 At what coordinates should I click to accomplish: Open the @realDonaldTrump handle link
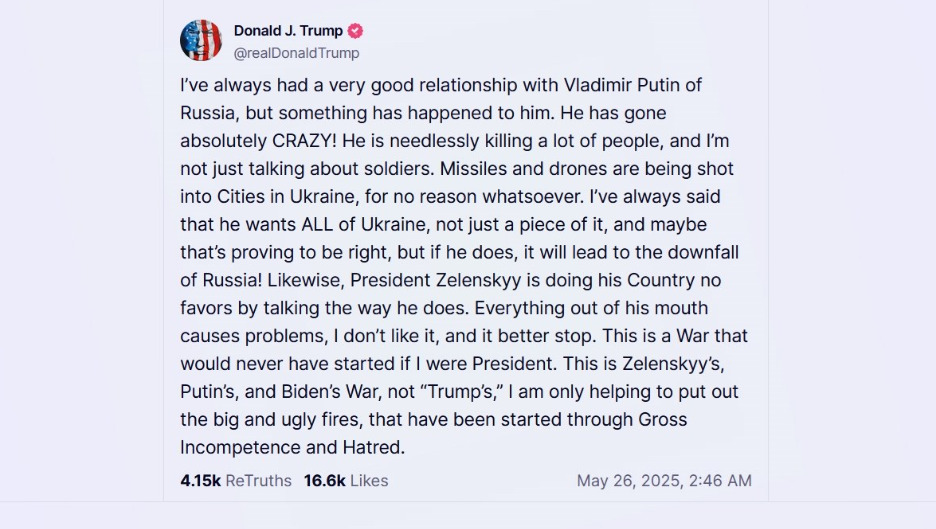click(297, 53)
